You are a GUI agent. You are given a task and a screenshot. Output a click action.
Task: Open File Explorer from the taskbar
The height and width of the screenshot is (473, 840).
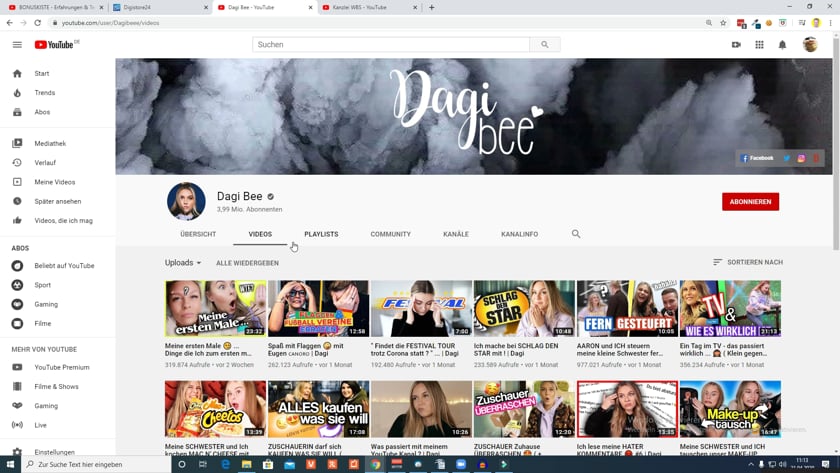(246, 464)
